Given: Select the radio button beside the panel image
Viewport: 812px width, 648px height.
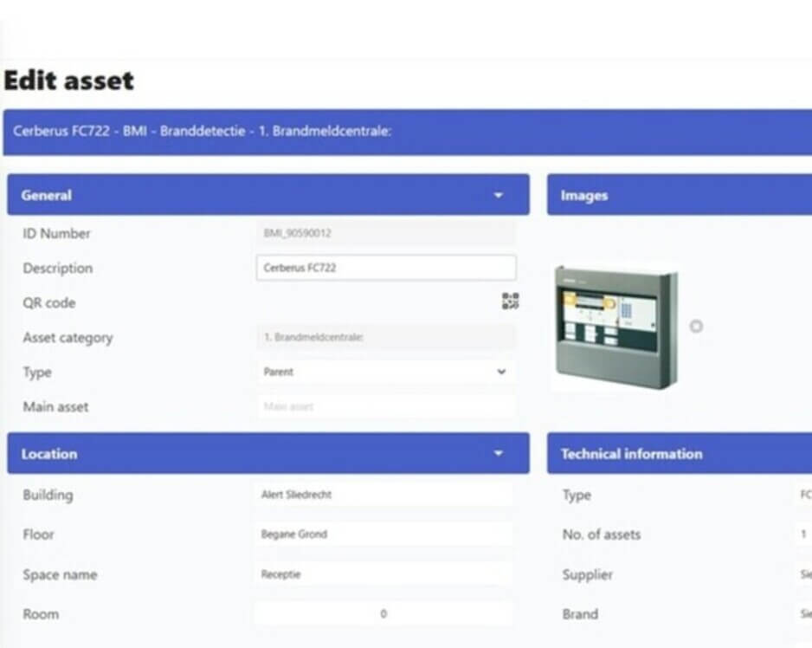Looking at the screenshot, I should coord(695,326).
